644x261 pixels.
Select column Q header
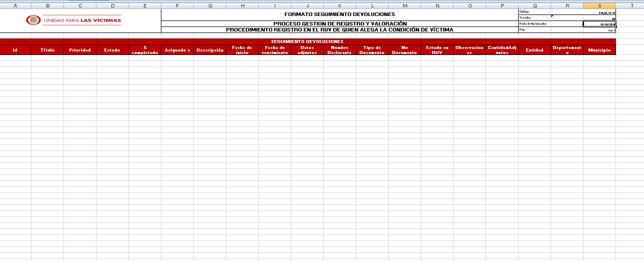tap(535, 5)
